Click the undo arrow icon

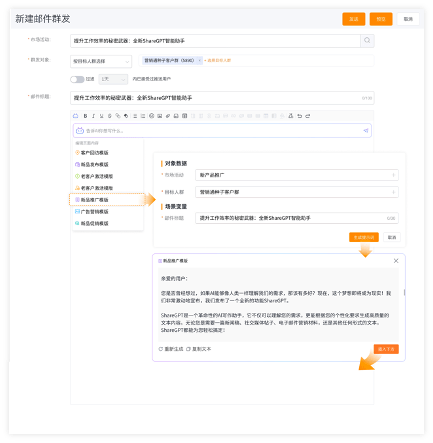coord(299,116)
